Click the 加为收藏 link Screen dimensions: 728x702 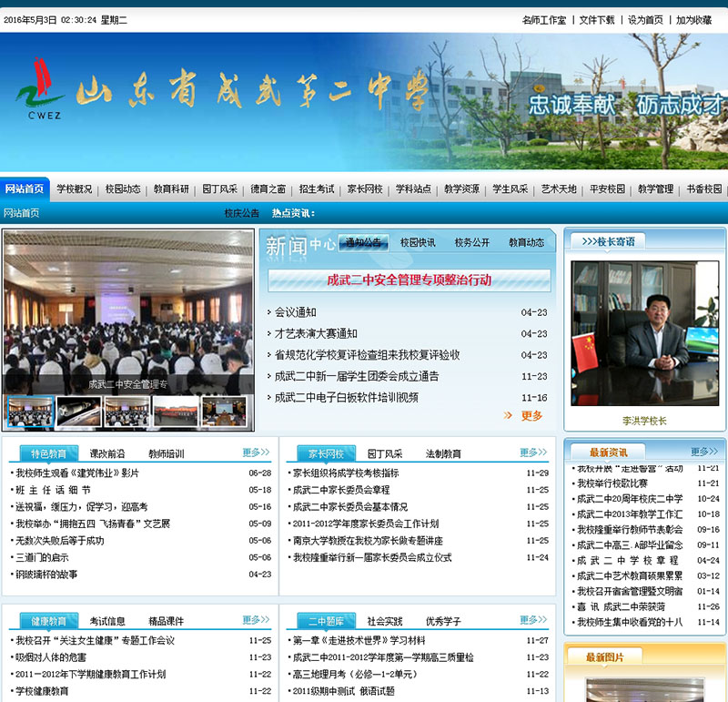693,20
